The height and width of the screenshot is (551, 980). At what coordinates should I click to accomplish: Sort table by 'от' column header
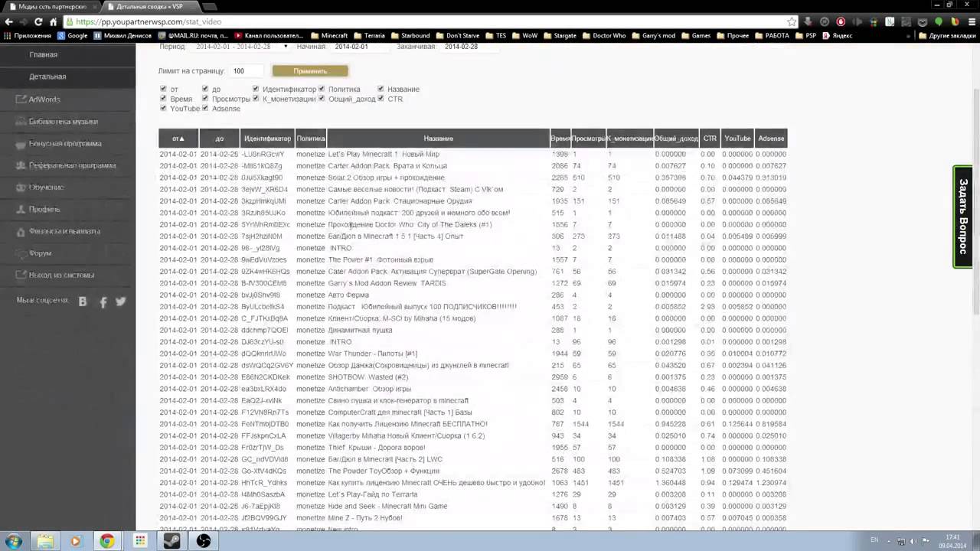click(178, 139)
